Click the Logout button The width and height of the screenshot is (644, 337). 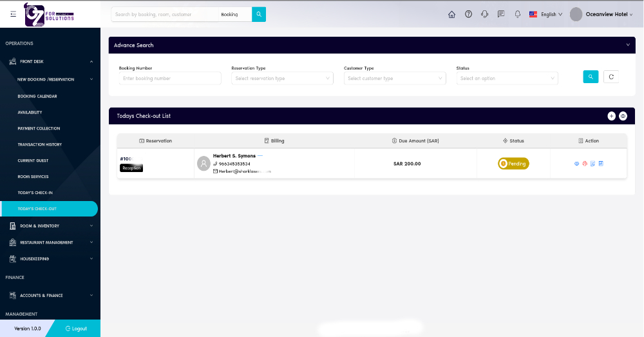(x=76, y=329)
